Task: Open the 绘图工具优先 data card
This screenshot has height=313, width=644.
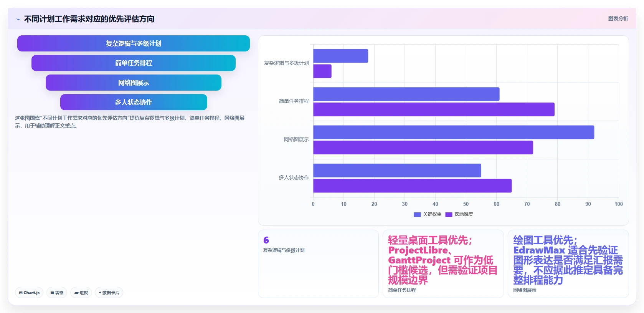Action: coord(568,264)
